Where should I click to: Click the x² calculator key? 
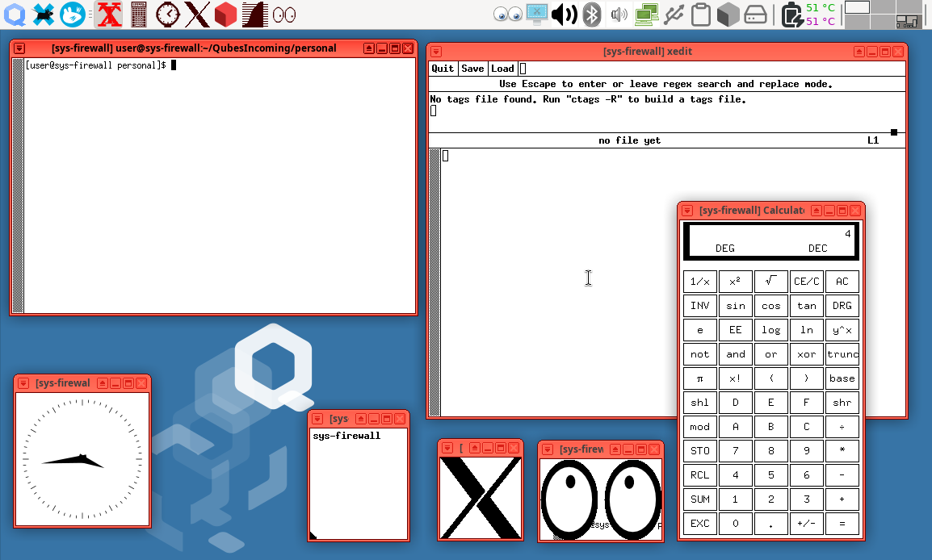click(x=735, y=282)
